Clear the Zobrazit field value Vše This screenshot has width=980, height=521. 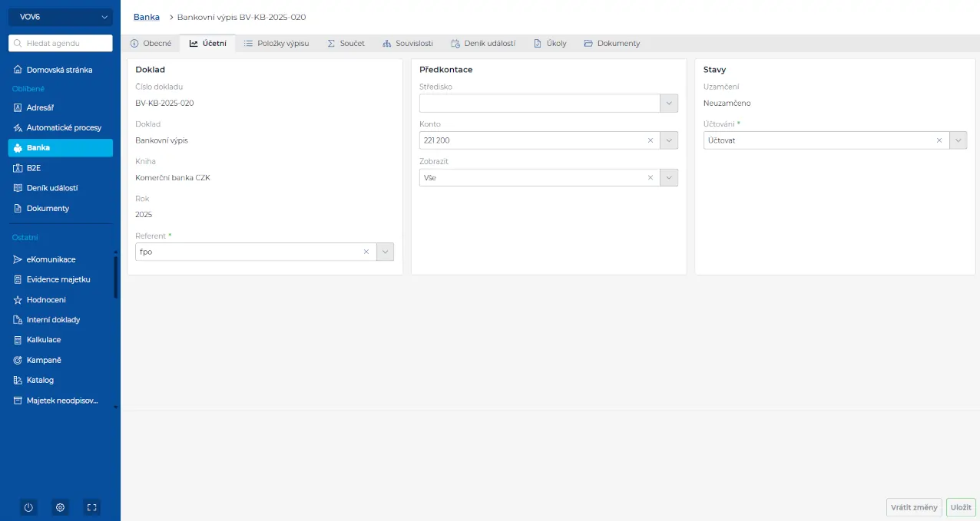651,178
